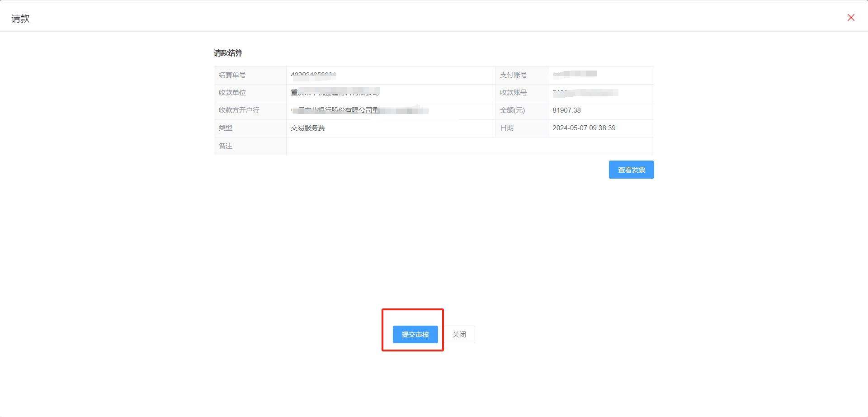Click the 类型 label cell
Viewport: 868px width, 417px height.
tap(225, 128)
